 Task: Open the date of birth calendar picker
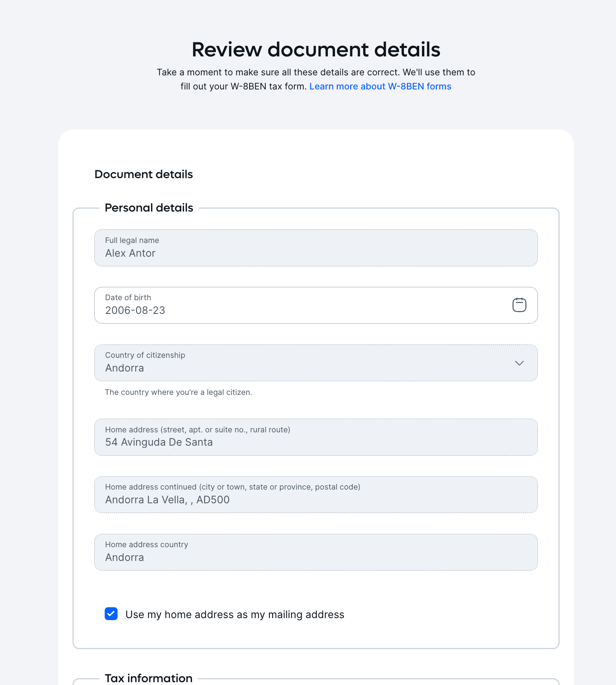pos(519,305)
